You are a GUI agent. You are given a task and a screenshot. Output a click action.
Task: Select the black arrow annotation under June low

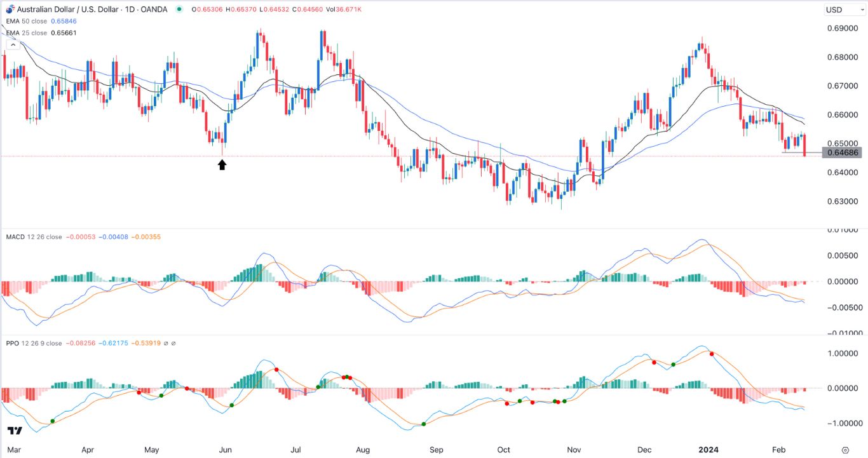click(222, 164)
